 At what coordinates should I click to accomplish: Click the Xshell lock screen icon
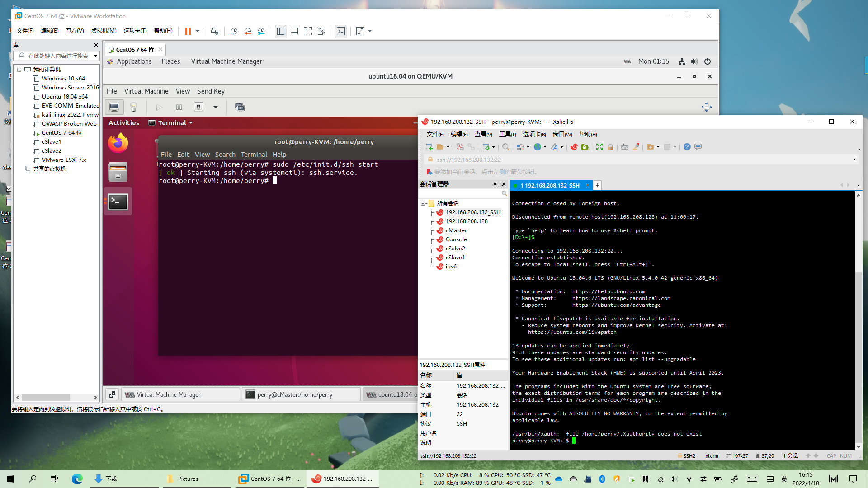pos(610,147)
